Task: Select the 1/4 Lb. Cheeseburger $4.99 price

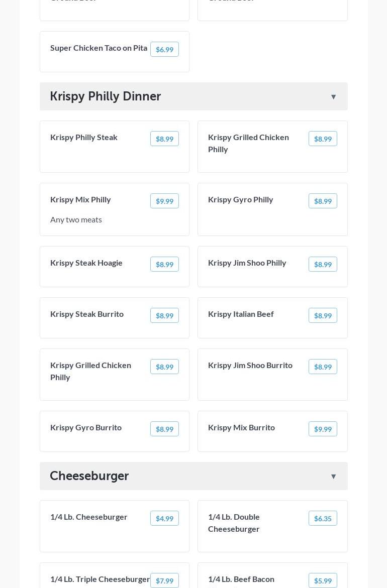Action: pyautogui.click(x=164, y=519)
